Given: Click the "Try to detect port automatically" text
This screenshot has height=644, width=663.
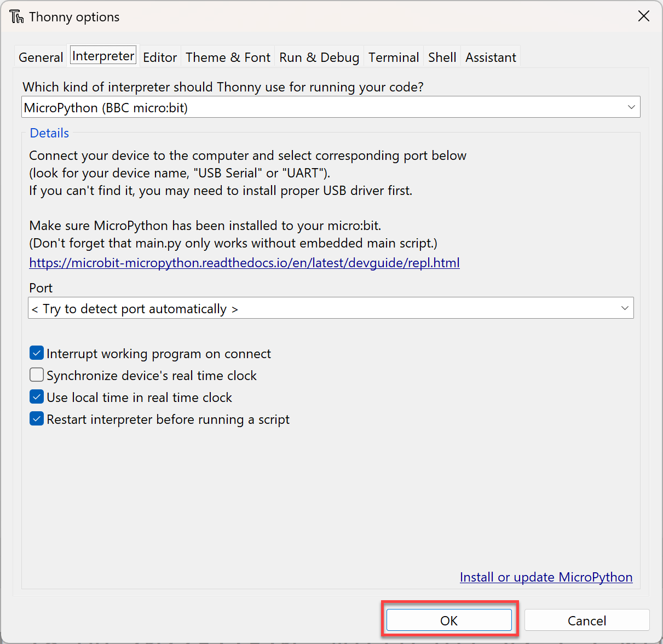Looking at the screenshot, I should tap(135, 309).
